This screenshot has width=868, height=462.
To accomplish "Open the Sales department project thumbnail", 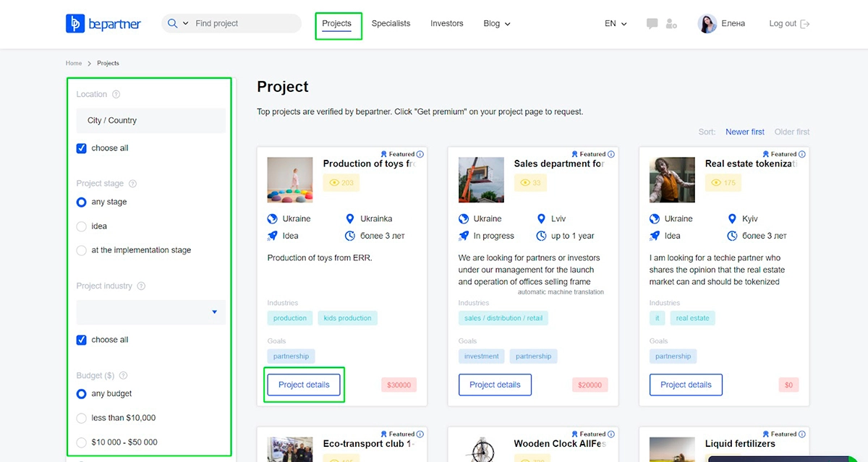I will (481, 180).
